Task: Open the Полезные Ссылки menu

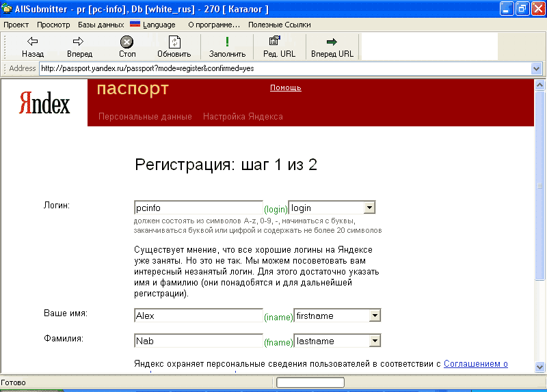Action: click(280, 25)
